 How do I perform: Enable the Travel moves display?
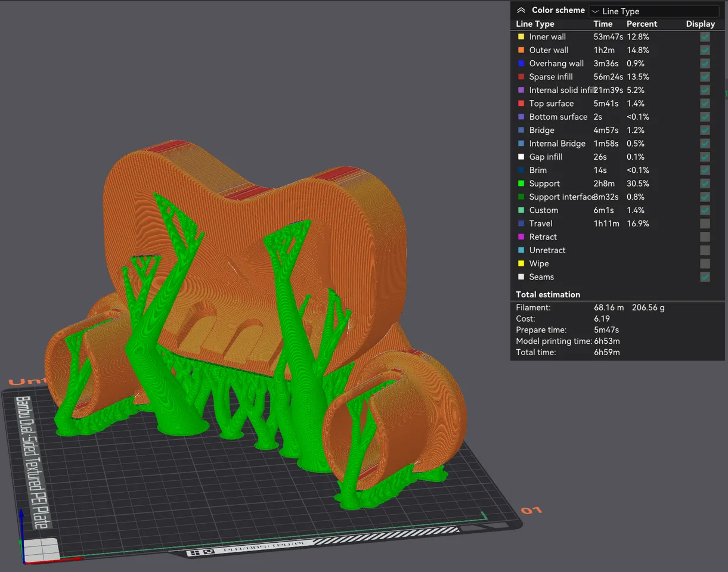pyautogui.click(x=705, y=223)
